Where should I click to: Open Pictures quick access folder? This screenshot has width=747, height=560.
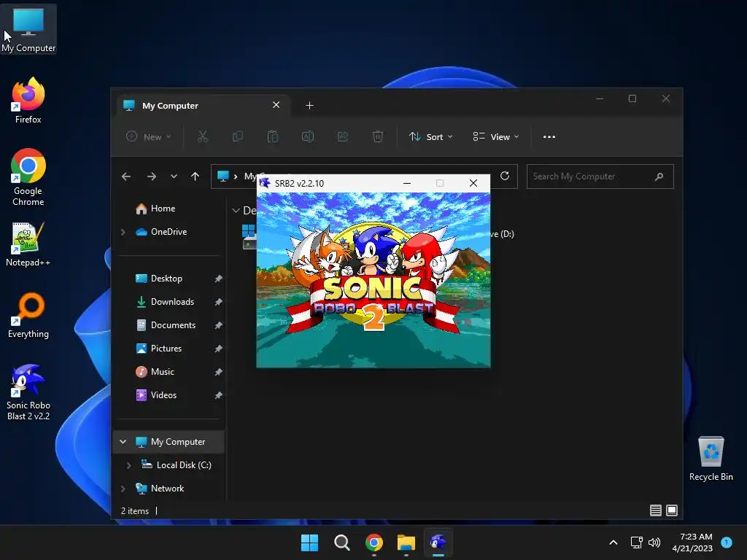click(x=166, y=349)
